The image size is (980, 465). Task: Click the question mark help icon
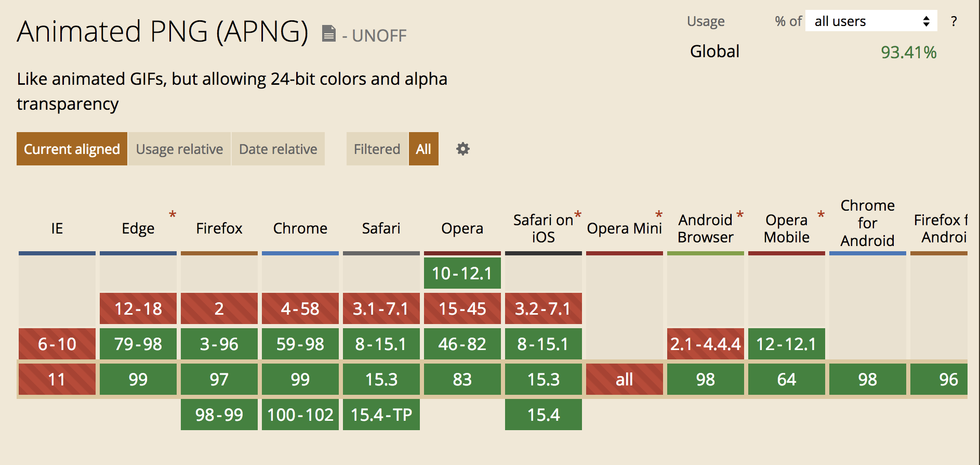pos(953,21)
